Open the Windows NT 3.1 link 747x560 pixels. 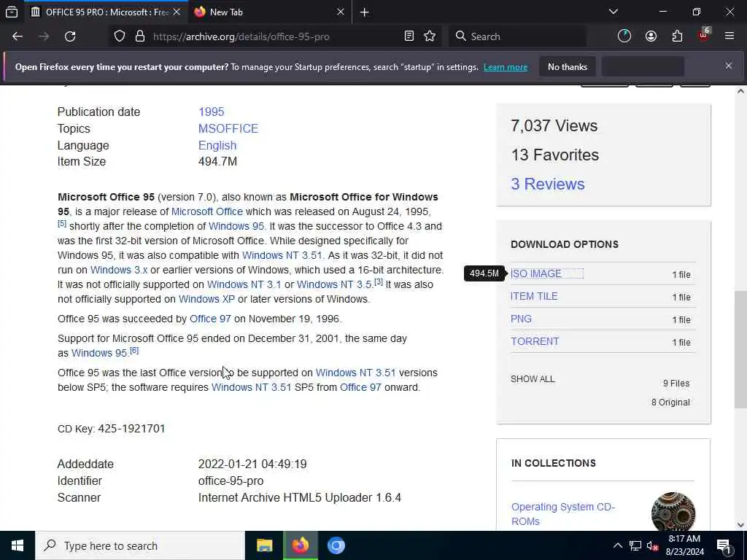click(244, 285)
